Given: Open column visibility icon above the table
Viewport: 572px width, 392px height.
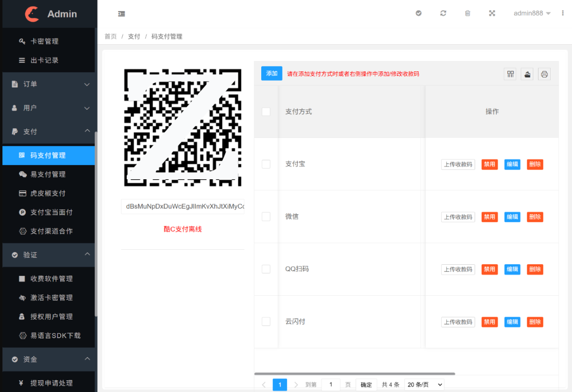Looking at the screenshot, I should click(510, 74).
